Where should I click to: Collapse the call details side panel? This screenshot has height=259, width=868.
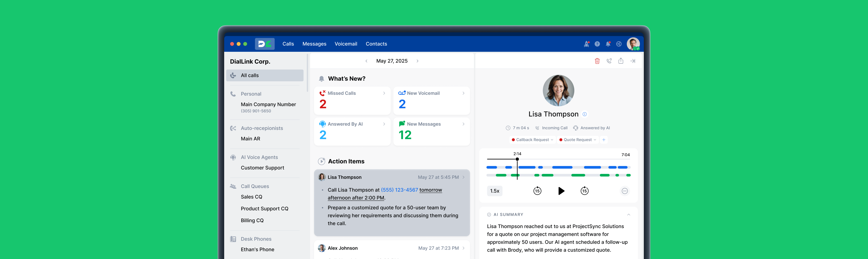click(x=633, y=61)
